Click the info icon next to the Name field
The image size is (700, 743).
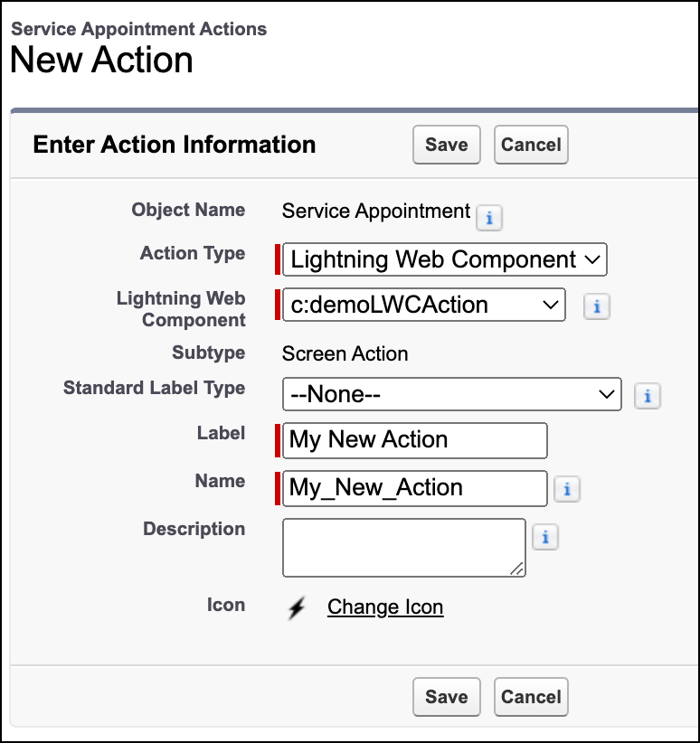(x=568, y=489)
